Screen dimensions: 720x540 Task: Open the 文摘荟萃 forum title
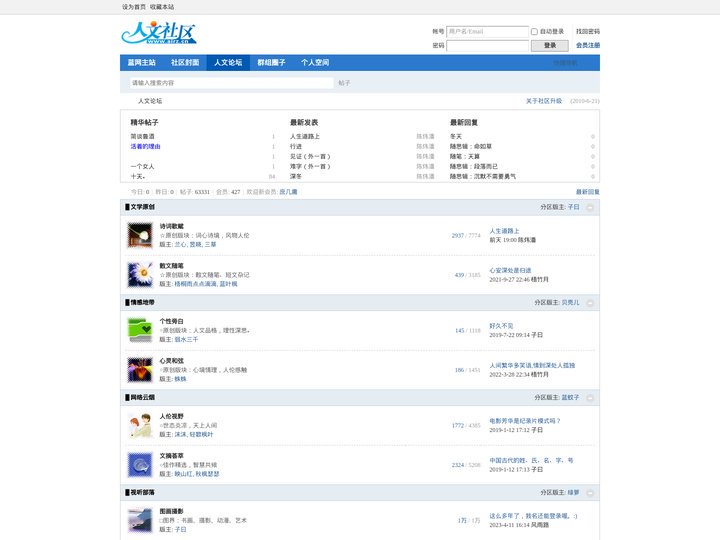(172, 456)
